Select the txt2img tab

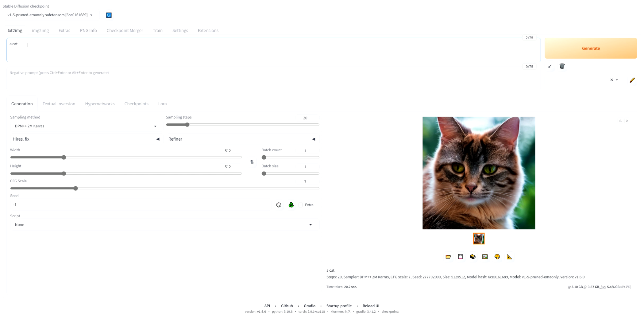[x=15, y=30]
